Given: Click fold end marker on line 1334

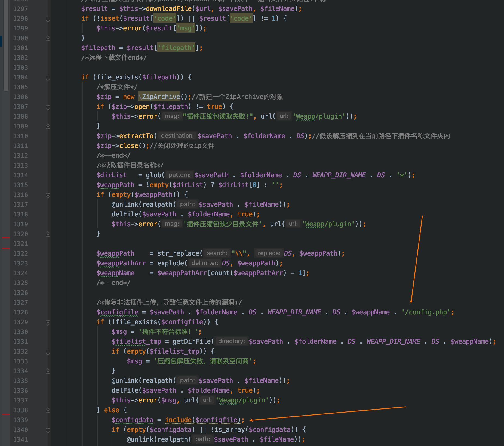Looking at the screenshot, I should coord(48,371).
